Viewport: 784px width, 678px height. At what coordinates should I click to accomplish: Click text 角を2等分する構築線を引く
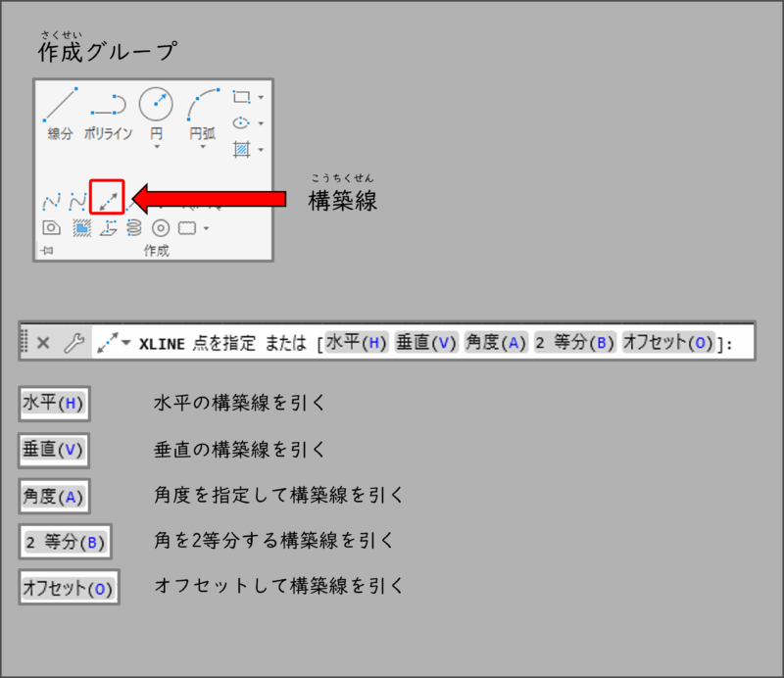click(274, 541)
